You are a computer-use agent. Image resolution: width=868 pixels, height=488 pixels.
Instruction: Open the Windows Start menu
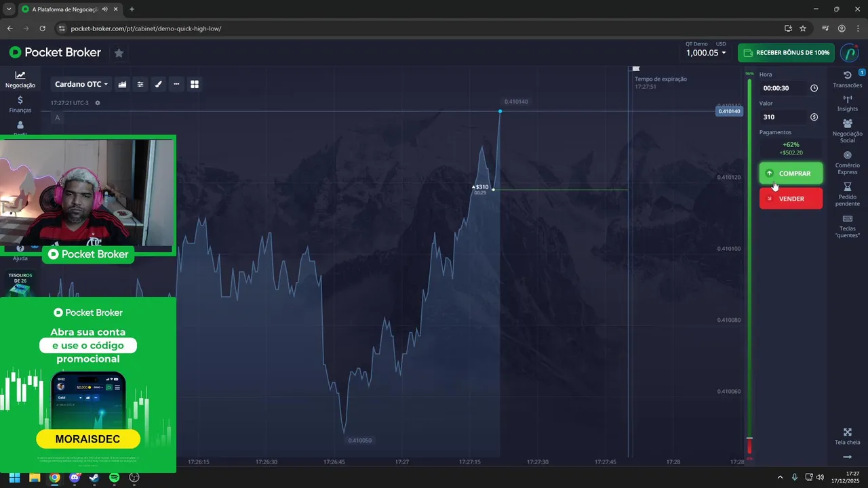click(x=15, y=478)
